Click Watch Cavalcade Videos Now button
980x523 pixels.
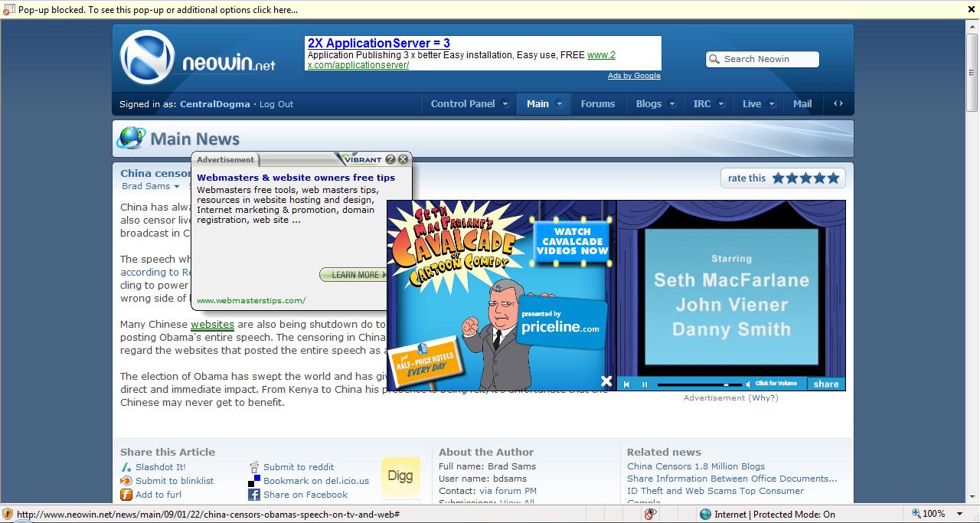pos(572,241)
